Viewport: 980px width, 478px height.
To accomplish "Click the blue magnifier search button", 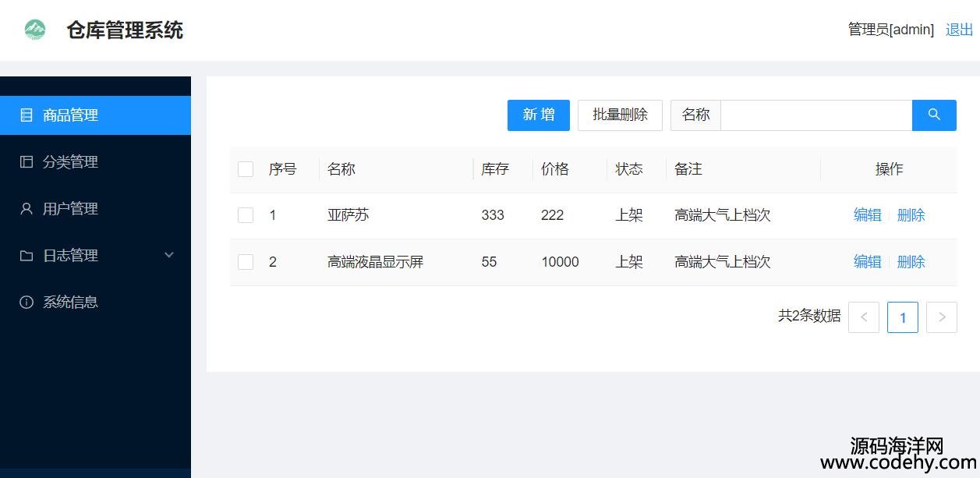I will 934,115.
